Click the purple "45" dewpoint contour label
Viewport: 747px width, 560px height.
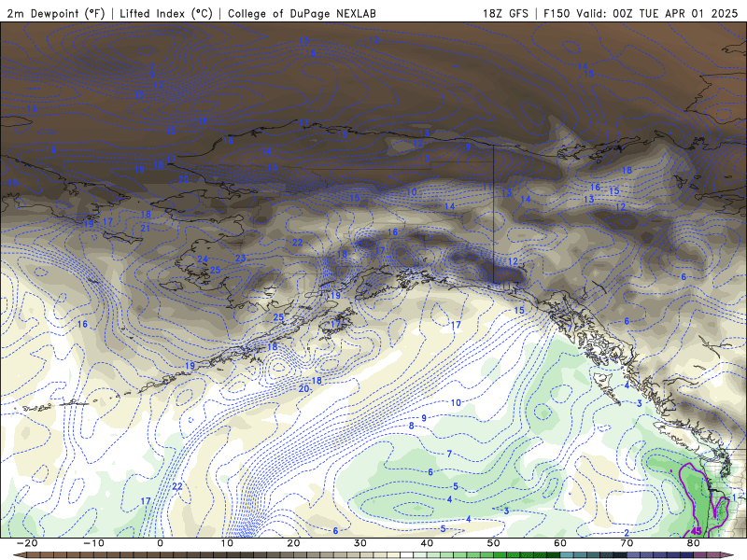696,531
